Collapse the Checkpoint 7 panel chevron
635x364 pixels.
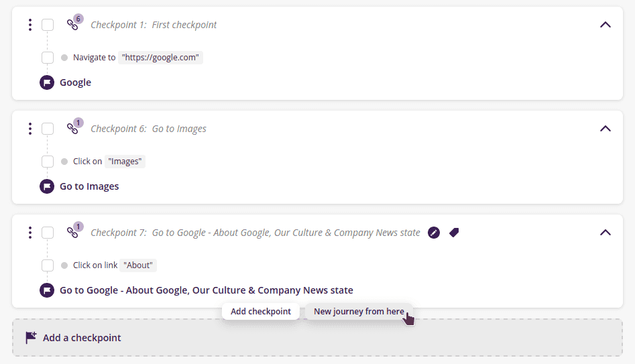point(605,233)
